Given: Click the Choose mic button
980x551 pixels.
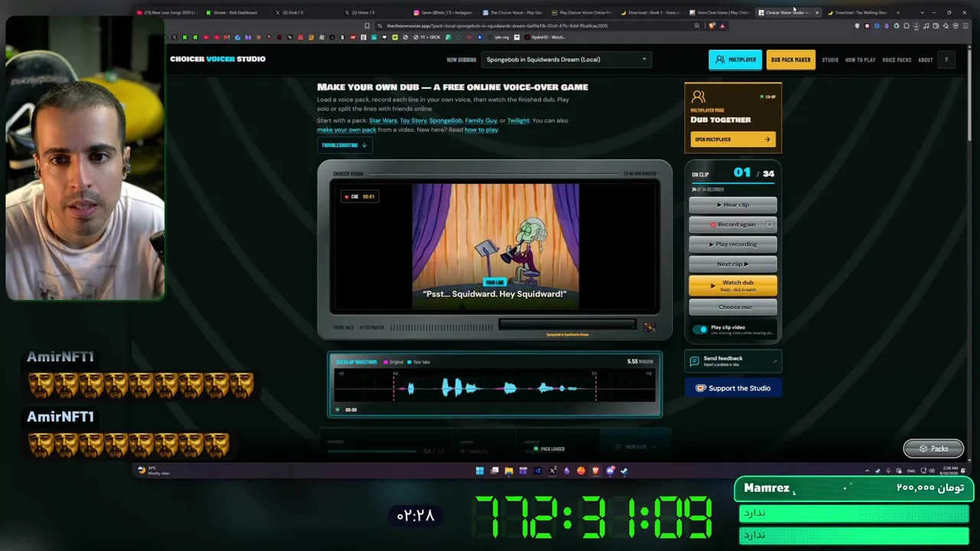Looking at the screenshot, I should (x=733, y=307).
